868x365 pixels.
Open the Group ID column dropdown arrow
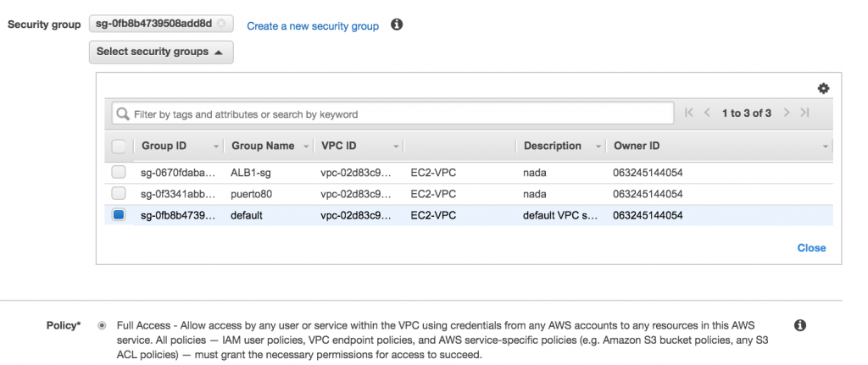click(x=215, y=147)
